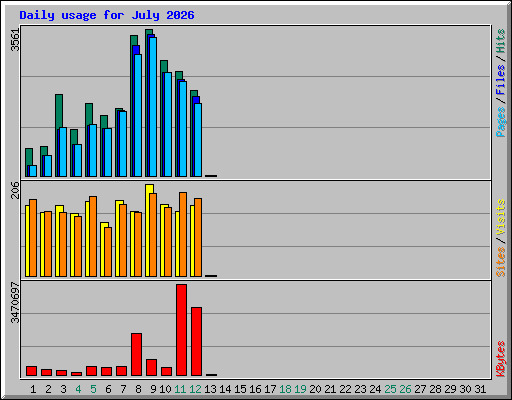Click green day label 4
The image size is (512, 400).
pyautogui.click(x=78, y=389)
